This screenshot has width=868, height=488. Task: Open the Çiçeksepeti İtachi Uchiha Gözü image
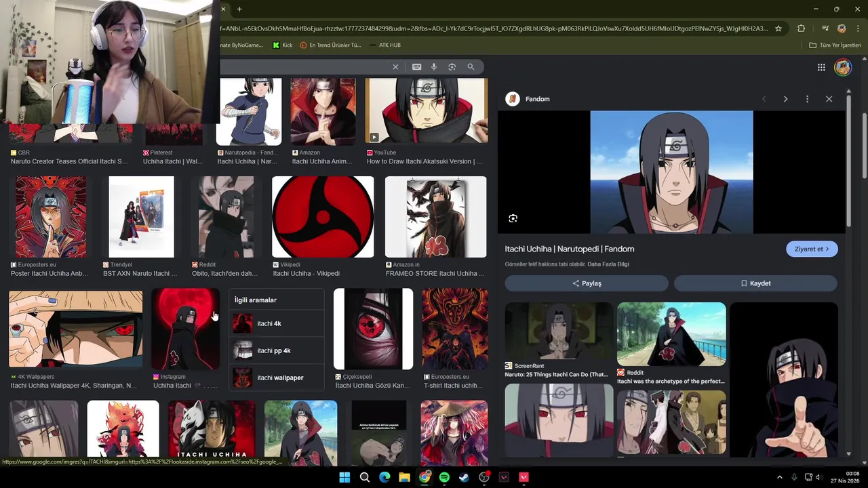[x=373, y=329]
